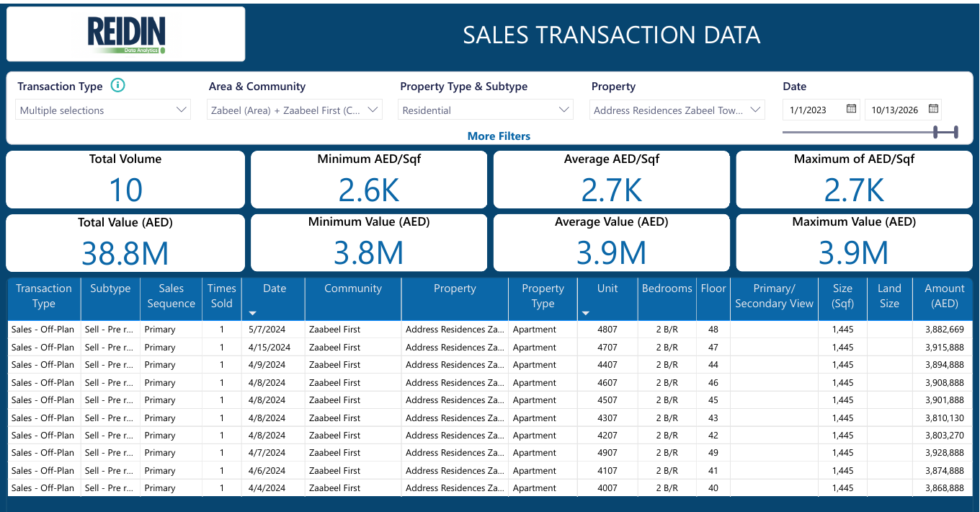Expand the Property Type & Subtype dropdown
The image size is (980, 512).
[x=486, y=110]
